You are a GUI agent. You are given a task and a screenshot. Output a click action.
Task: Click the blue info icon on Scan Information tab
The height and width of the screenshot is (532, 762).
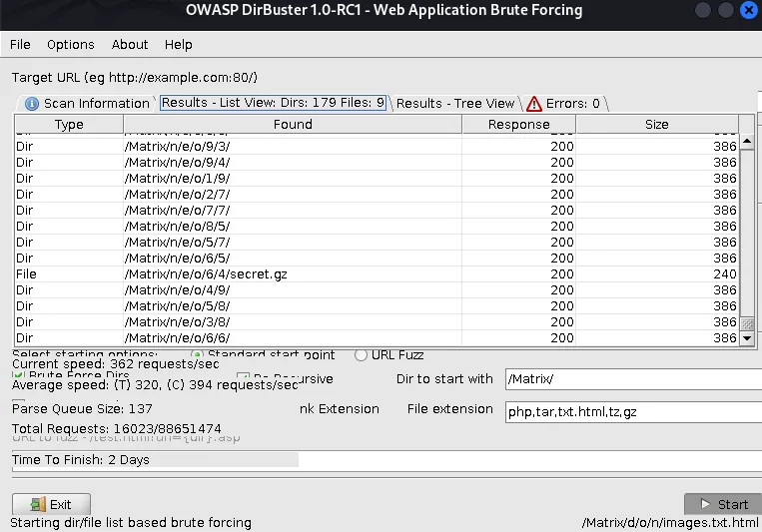pyautogui.click(x=32, y=104)
